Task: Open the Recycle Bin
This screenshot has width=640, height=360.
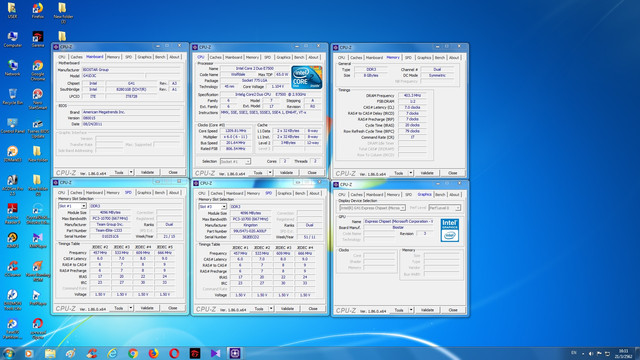Action: coord(12,97)
